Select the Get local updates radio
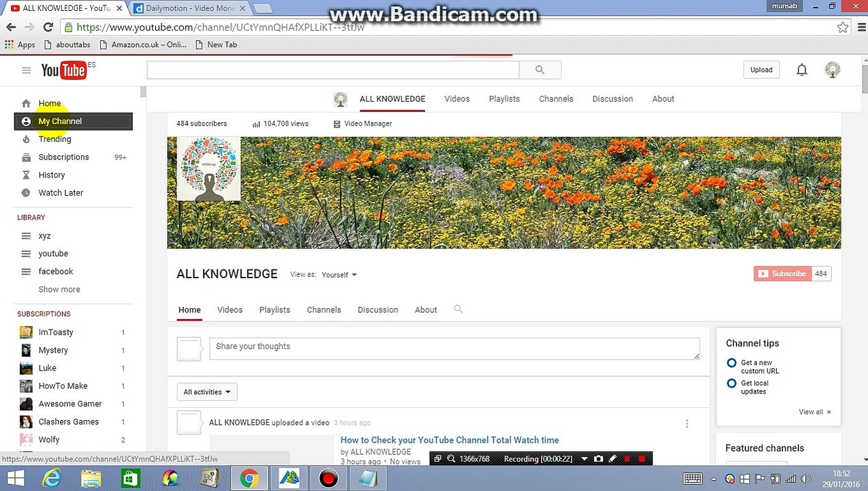The height and width of the screenshot is (491, 868). (732, 383)
